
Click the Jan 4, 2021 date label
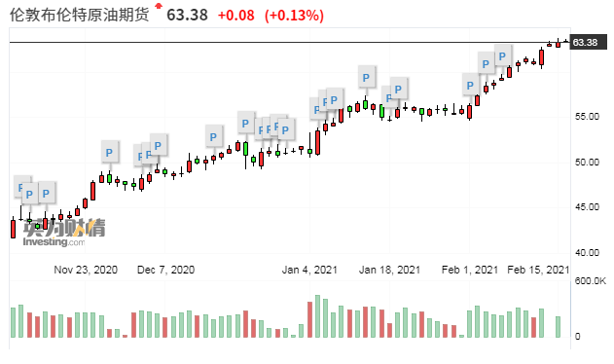309,270
